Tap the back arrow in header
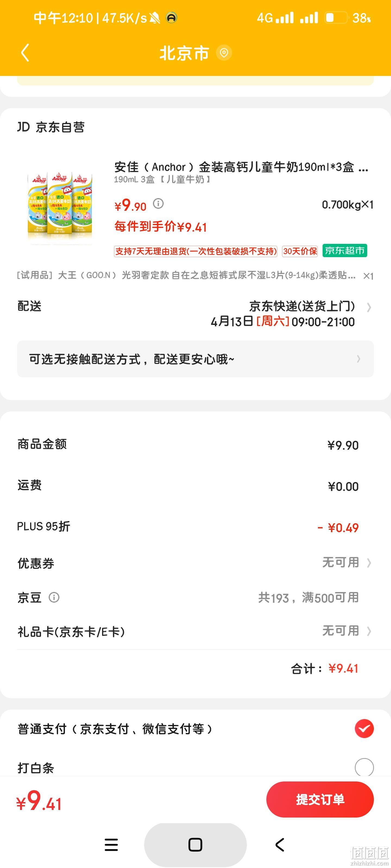 click(x=25, y=53)
